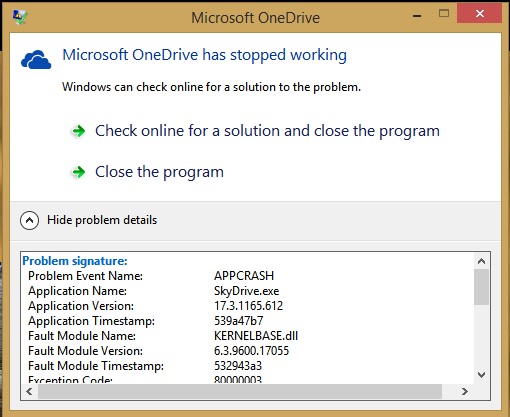The image size is (510, 417).
Task: Select the APPCRASH event name value
Action: click(x=244, y=276)
